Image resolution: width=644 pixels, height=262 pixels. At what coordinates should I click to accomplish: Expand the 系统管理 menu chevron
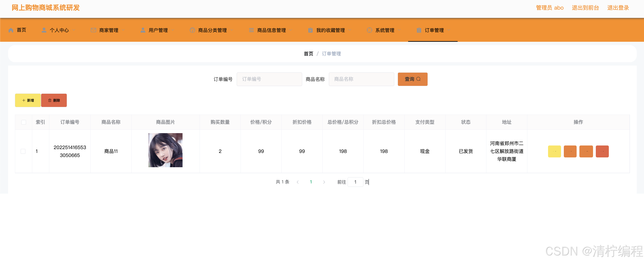coord(399,30)
